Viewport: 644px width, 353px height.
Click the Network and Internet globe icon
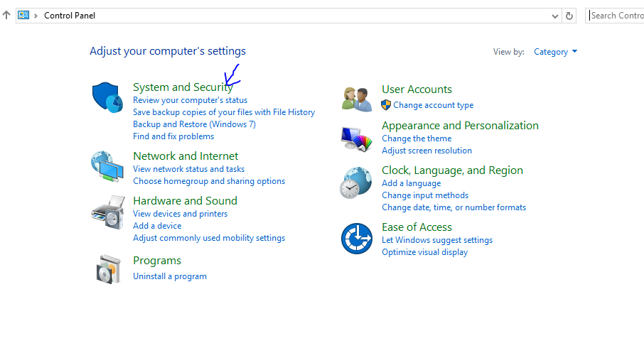[107, 166]
